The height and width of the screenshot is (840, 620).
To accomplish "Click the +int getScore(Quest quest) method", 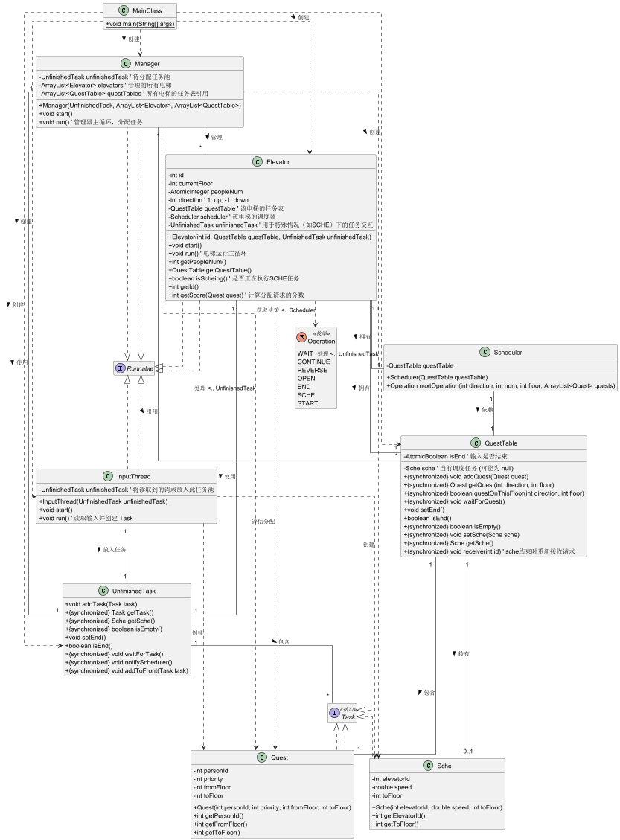I will click(237, 295).
